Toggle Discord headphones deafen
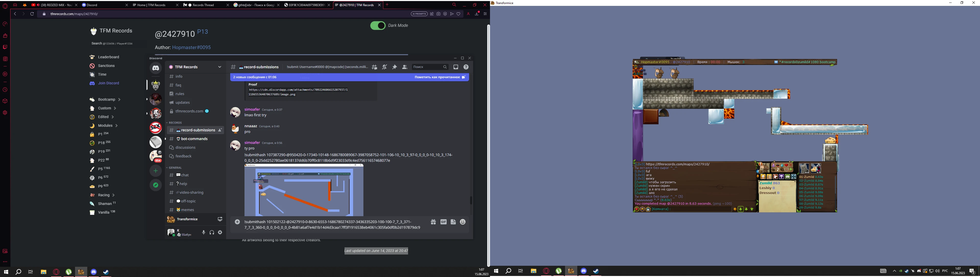Image resolution: width=980 pixels, height=277 pixels. [x=212, y=233]
